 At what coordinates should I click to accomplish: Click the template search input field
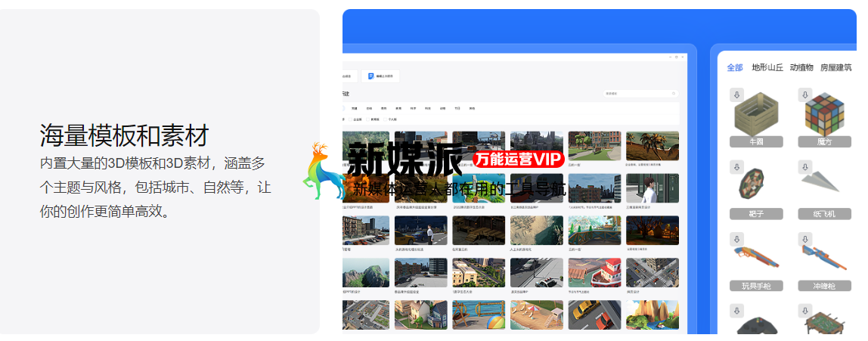pyautogui.click(x=640, y=94)
